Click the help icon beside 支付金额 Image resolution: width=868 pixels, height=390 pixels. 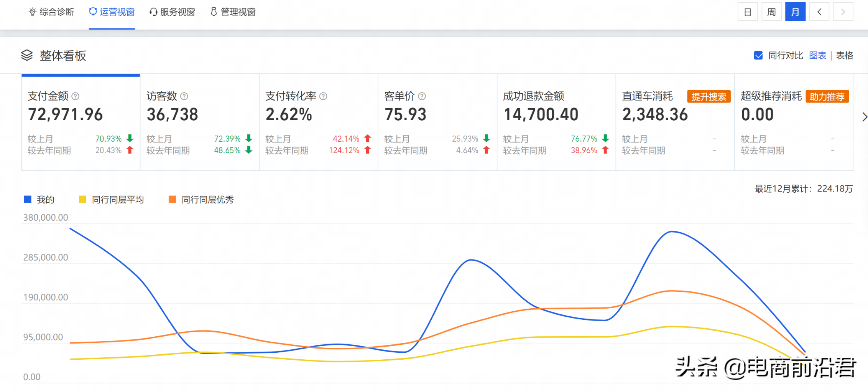(x=76, y=96)
